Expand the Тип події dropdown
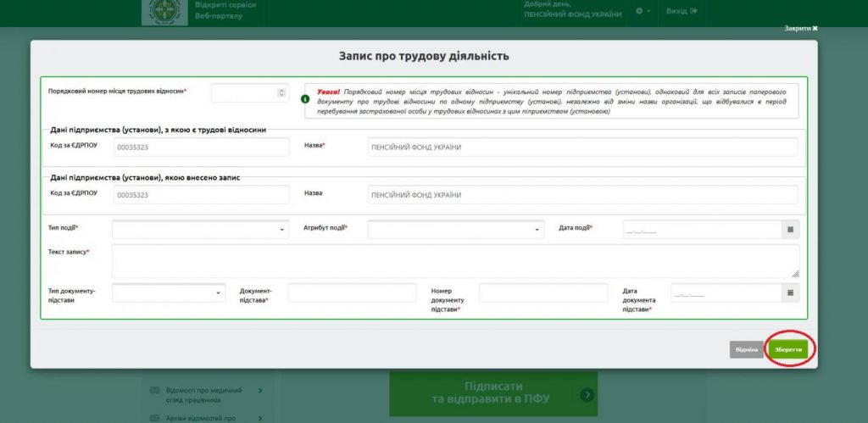868x423 pixels. (200, 230)
